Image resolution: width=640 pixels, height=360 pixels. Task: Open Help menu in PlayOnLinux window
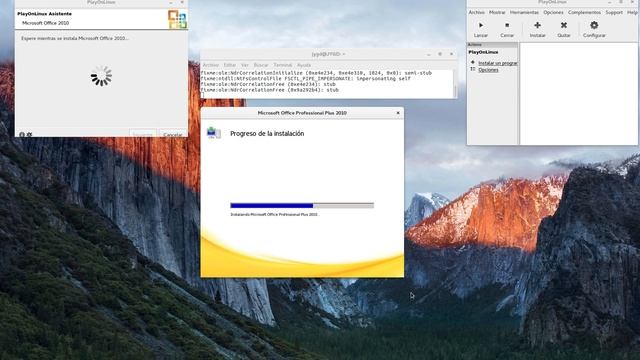[632, 13]
